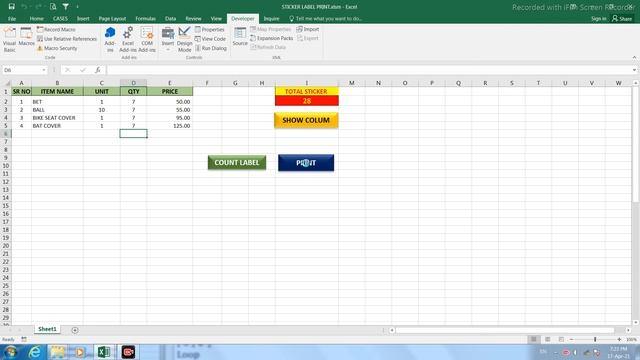This screenshot has width=640, height=360.
Task: Open Excel Add-ins dialog
Action: pyautogui.click(x=128, y=40)
